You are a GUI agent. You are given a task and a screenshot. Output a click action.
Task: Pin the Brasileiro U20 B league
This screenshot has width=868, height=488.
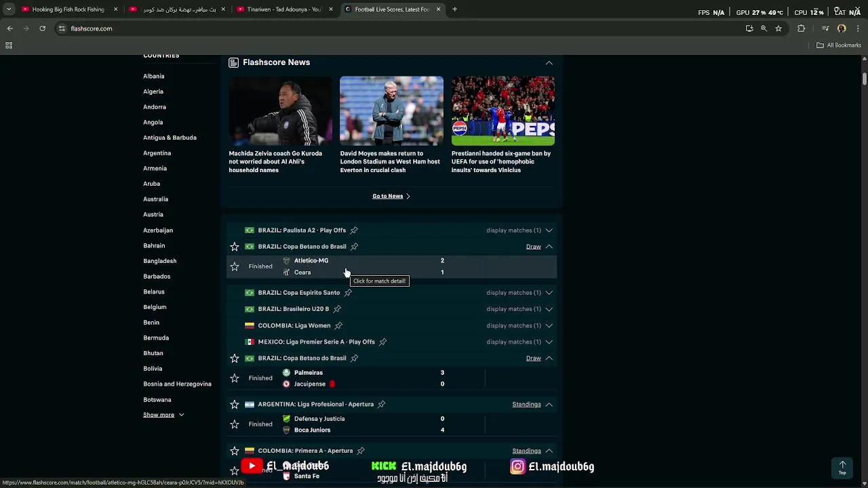(337, 309)
